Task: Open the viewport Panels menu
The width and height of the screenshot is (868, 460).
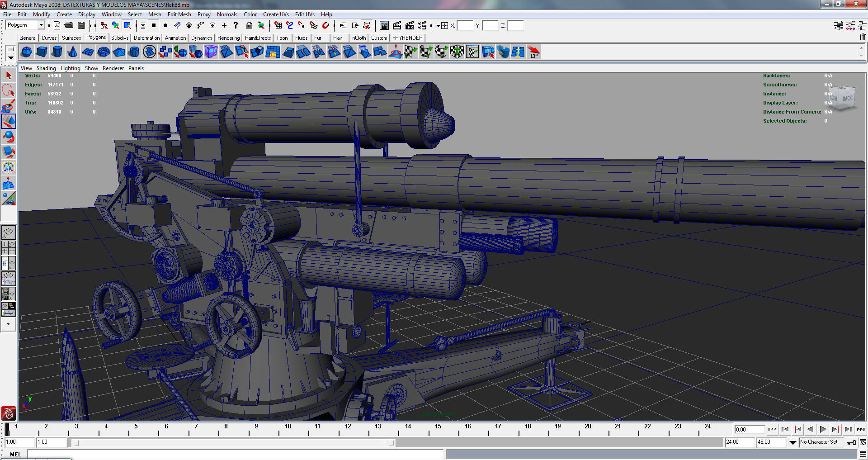Action: (136, 68)
